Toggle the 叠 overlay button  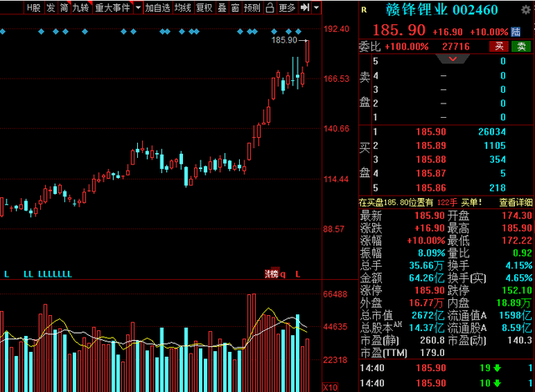[222, 8]
